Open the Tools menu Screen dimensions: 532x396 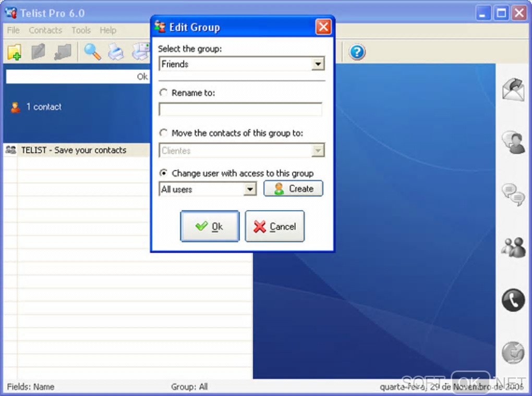pyautogui.click(x=81, y=30)
